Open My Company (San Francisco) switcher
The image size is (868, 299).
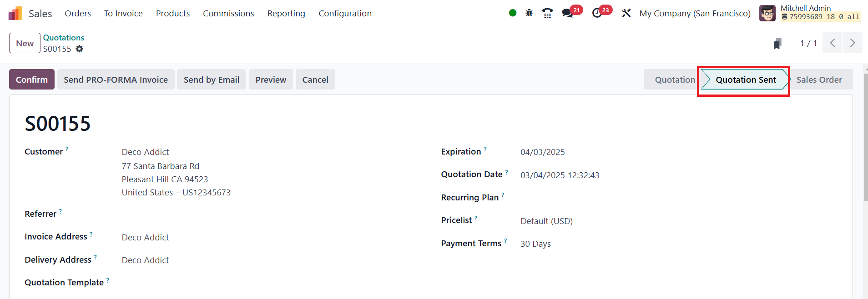coord(695,14)
